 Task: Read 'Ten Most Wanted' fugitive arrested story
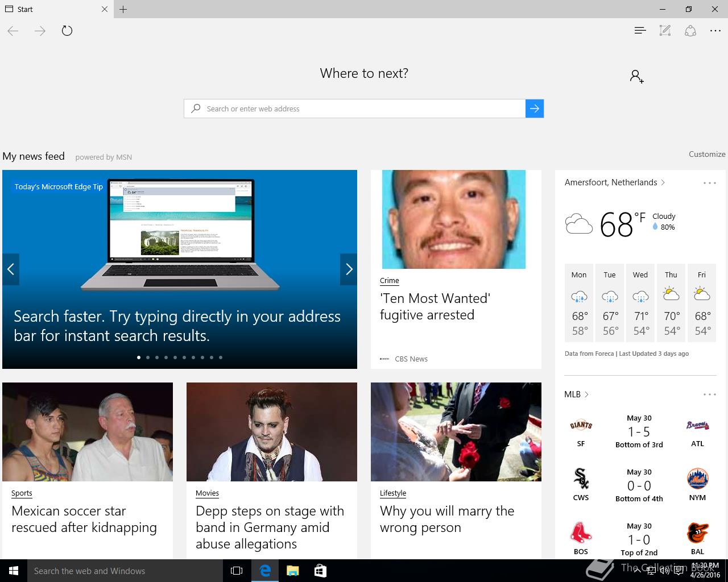click(x=435, y=307)
